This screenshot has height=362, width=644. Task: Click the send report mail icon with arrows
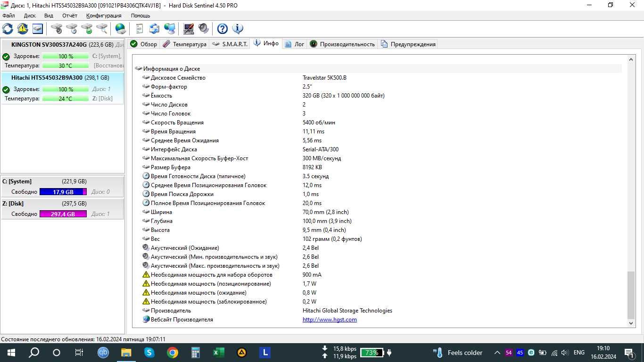point(154,29)
